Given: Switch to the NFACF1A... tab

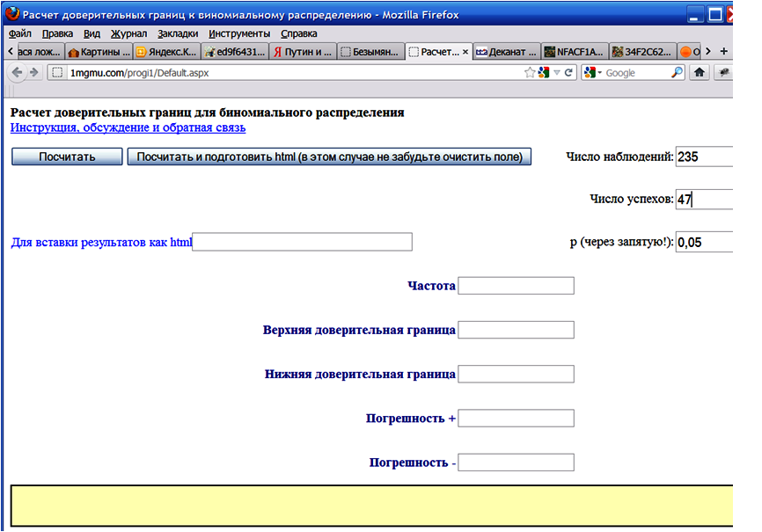Looking at the screenshot, I should (575, 52).
